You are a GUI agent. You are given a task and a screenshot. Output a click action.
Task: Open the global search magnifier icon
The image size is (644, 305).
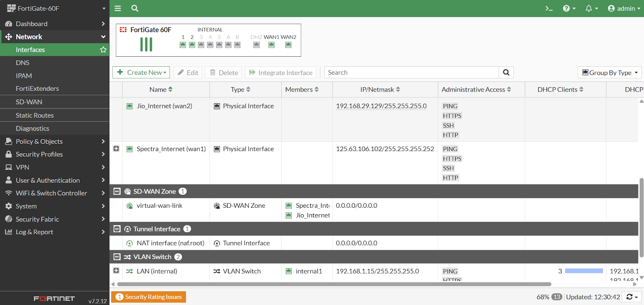click(x=135, y=8)
